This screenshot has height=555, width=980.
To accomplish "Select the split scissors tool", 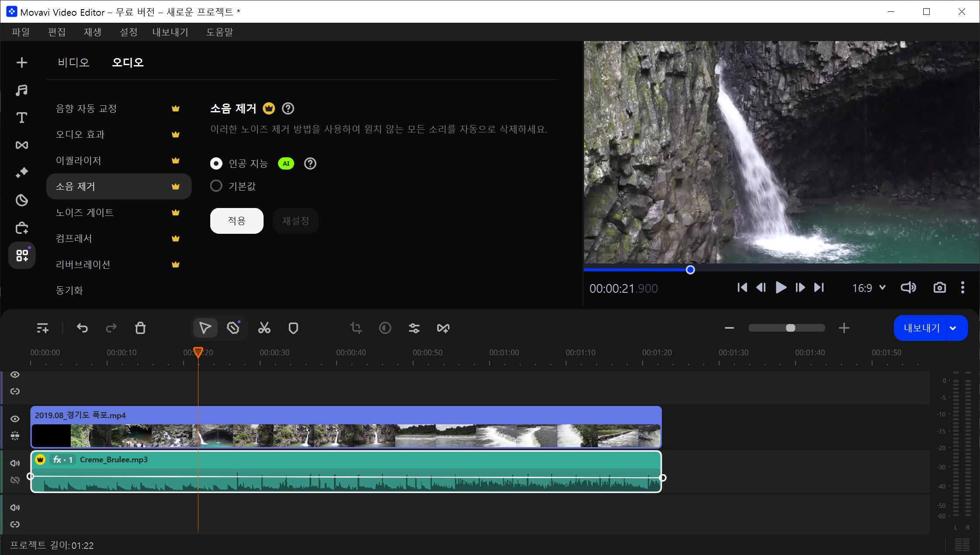I will point(264,328).
